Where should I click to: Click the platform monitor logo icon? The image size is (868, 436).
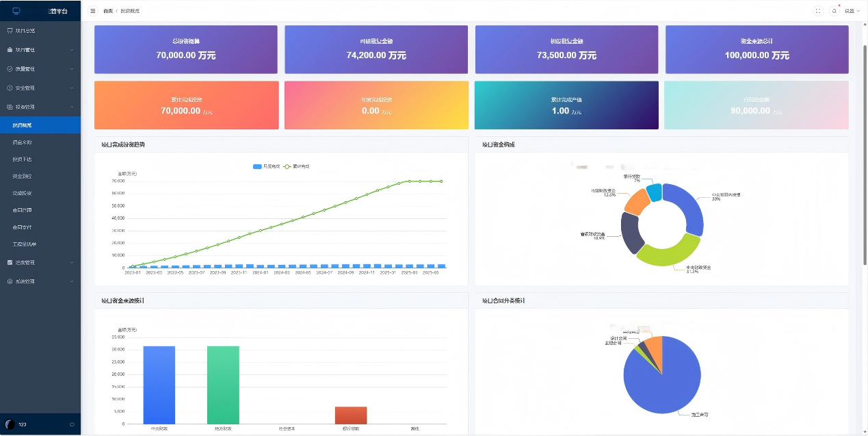tap(16, 11)
